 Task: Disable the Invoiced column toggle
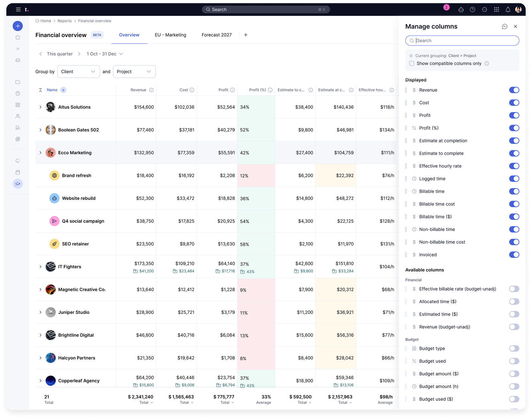(x=514, y=255)
